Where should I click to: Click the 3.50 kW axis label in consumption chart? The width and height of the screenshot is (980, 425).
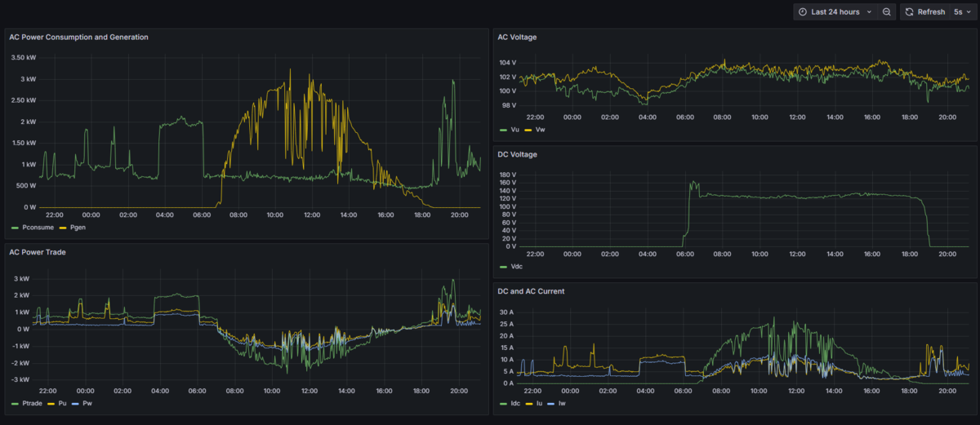pos(23,58)
